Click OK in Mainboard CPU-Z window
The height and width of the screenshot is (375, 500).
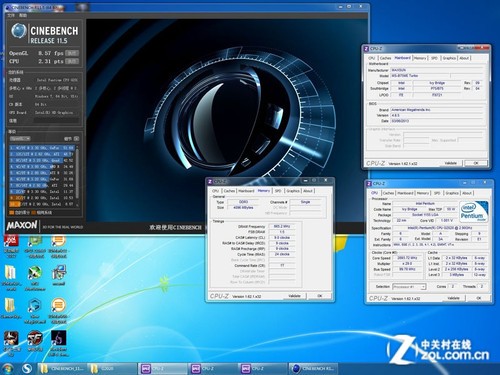pyautogui.click(x=476, y=163)
